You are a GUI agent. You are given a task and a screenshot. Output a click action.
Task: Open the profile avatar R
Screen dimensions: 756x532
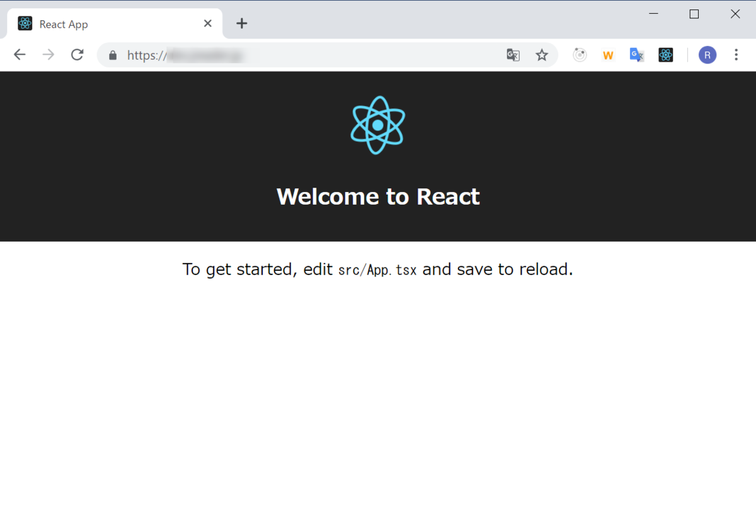click(707, 55)
